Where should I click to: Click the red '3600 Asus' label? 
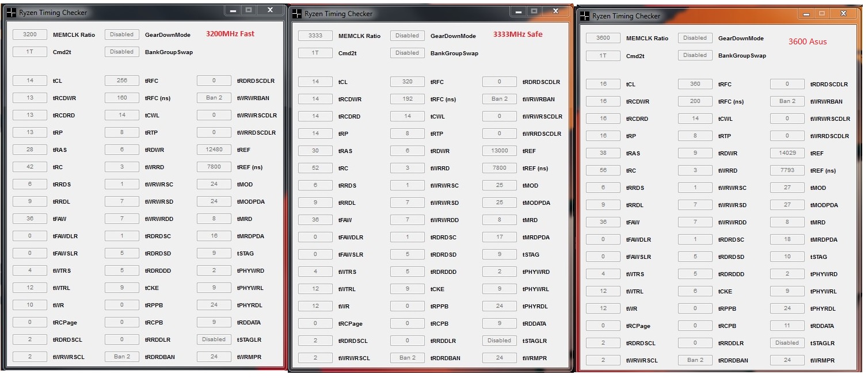click(x=808, y=42)
